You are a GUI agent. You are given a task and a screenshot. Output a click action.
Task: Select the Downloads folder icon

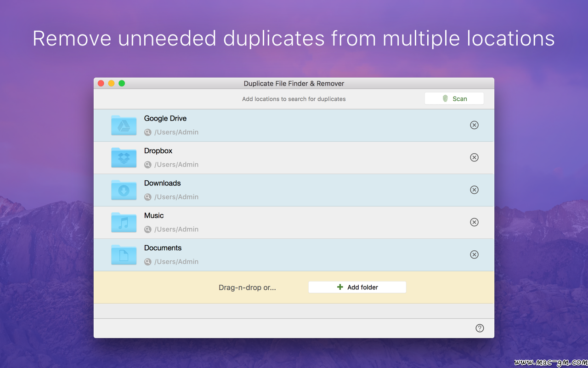pyautogui.click(x=124, y=190)
